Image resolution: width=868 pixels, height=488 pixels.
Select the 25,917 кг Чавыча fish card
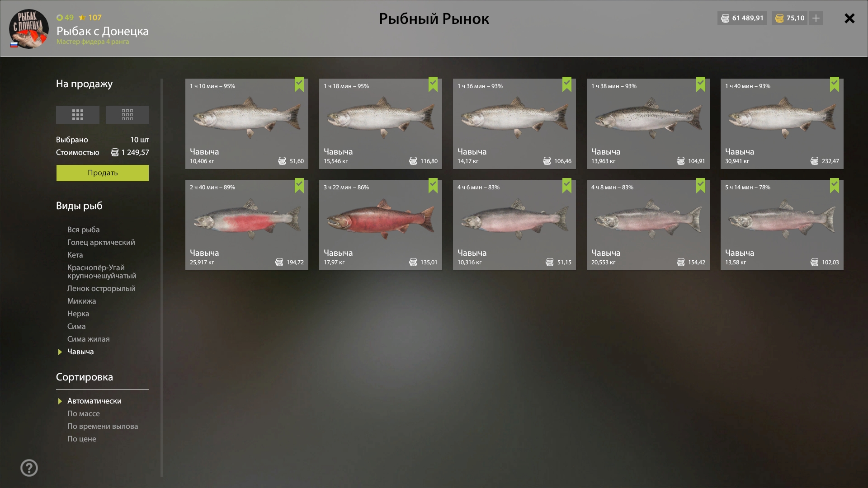pyautogui.click(x=247, y=225)
